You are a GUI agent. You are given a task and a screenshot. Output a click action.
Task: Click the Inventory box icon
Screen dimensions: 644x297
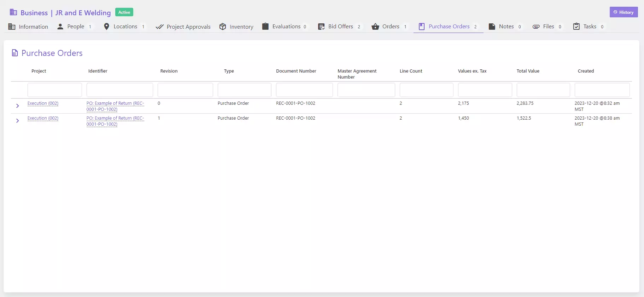coord(223,27)
